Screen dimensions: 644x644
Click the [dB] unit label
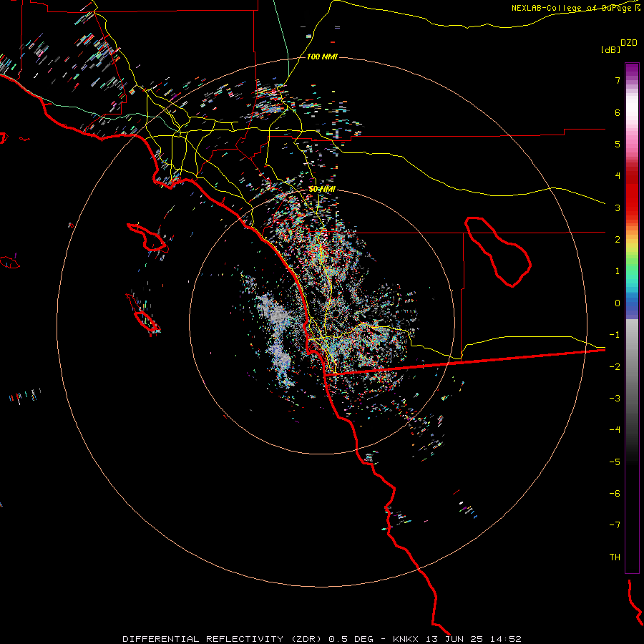click(610, 49)
